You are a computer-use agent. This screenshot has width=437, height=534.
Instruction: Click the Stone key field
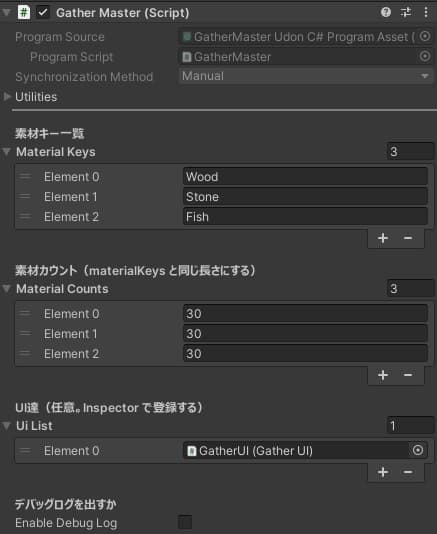(305, 197)
